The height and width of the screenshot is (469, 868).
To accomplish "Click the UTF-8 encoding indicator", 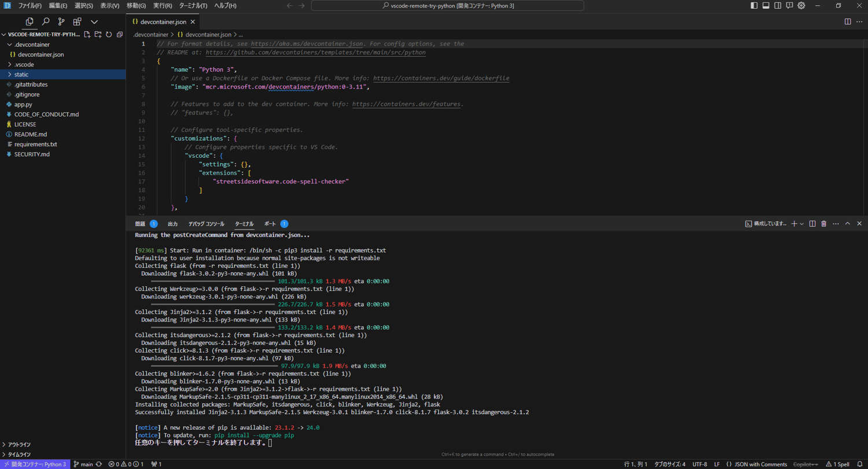I will point(699,464).
